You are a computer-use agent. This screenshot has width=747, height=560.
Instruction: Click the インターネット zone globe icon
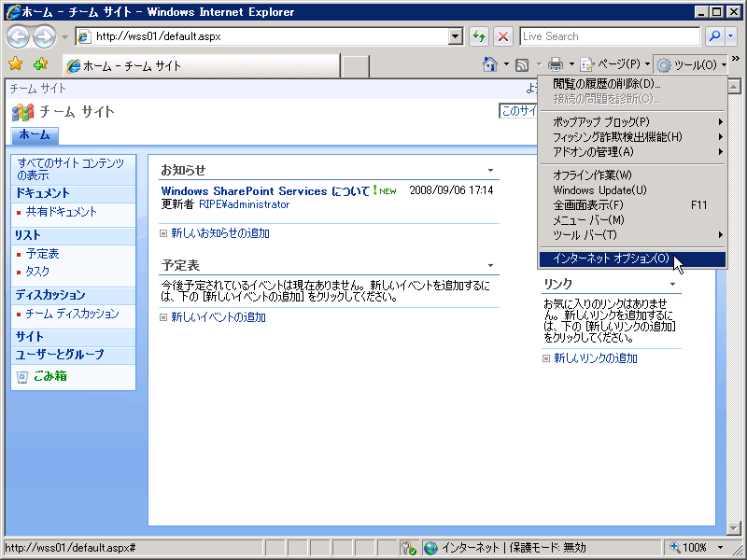point(430,548)
